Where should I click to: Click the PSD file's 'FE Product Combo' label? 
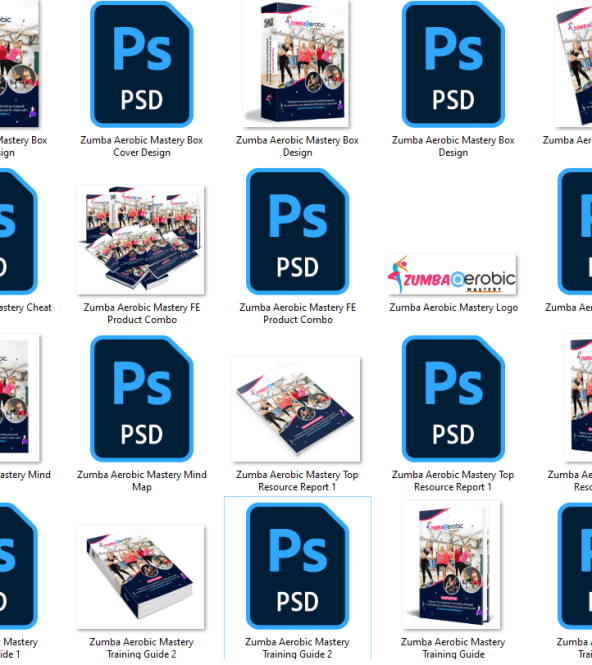(298, 313)
